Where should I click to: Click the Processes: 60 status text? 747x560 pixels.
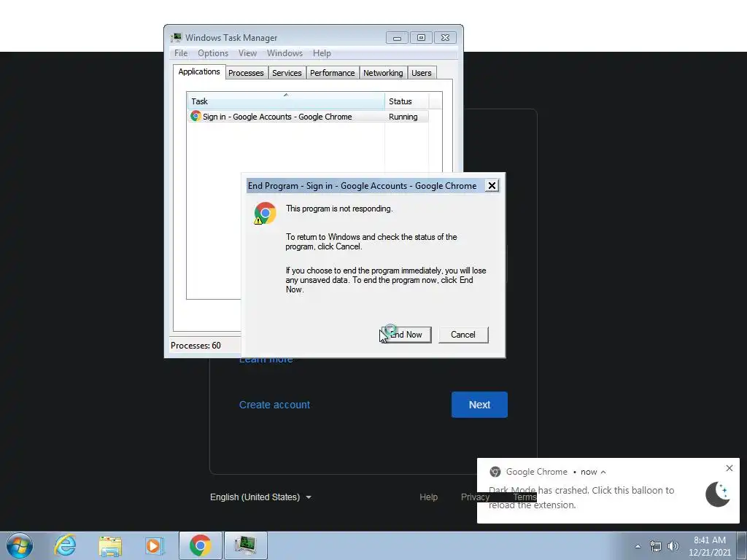pyautogui.click(x=196, y=346)
